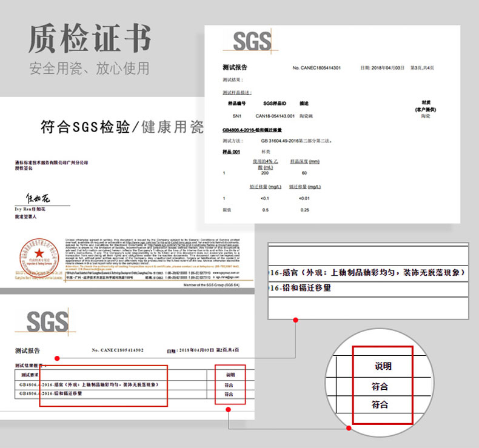
Task: Click the small 说明 header in the results table
Action: pyautogui.click(x=230, y=375)
